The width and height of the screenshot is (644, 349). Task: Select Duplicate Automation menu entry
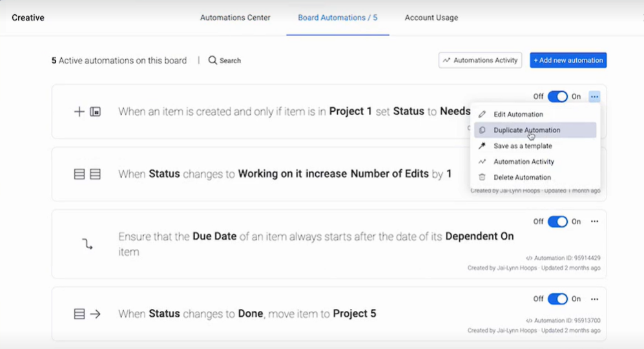[x=535, y=130]
